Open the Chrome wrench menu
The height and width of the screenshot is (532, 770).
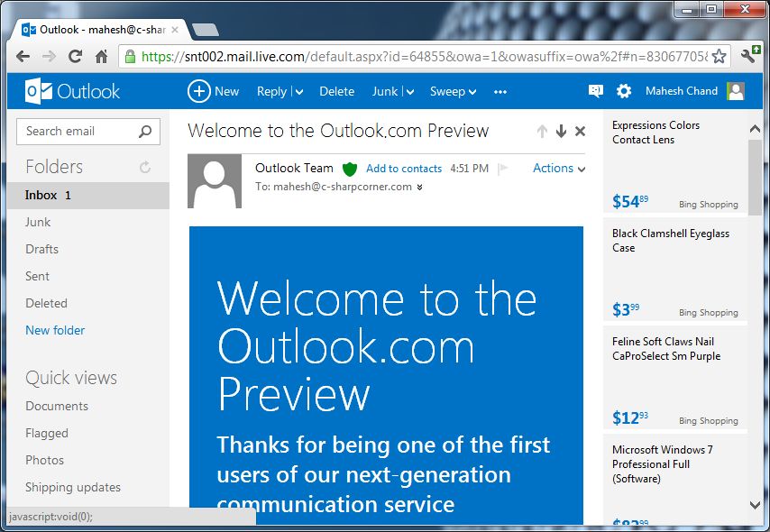[x=750, y=54]
